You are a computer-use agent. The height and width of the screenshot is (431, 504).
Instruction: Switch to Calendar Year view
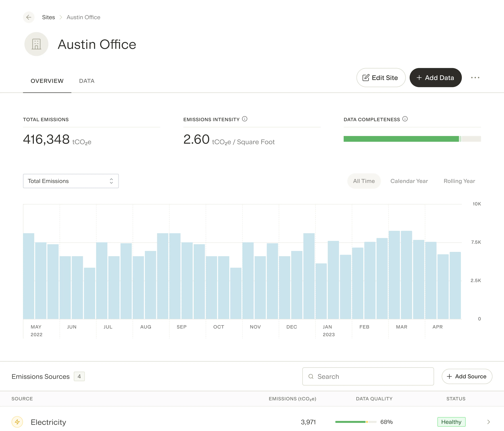click(409, 181)
